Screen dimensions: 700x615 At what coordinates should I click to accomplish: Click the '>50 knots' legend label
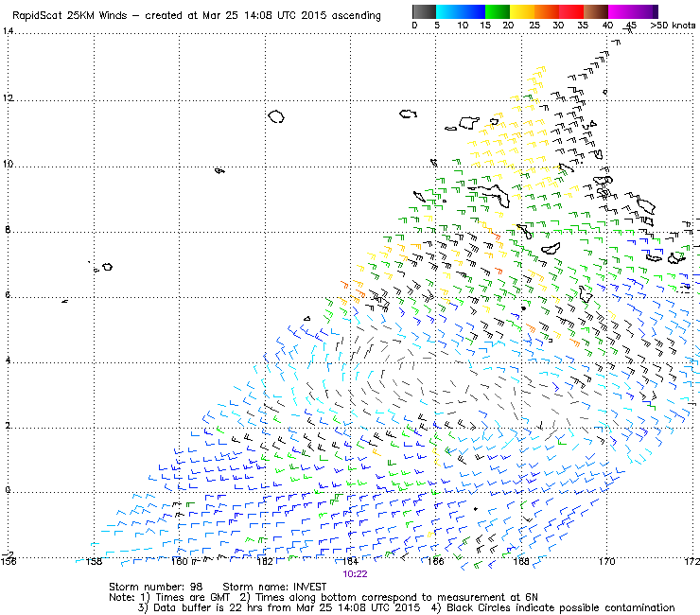tap(673, 26)
